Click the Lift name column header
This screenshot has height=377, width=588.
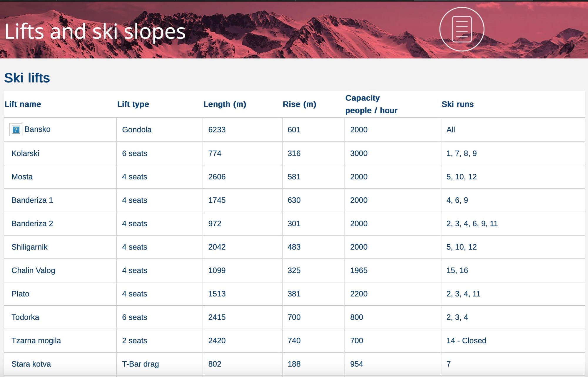[23, 104]
